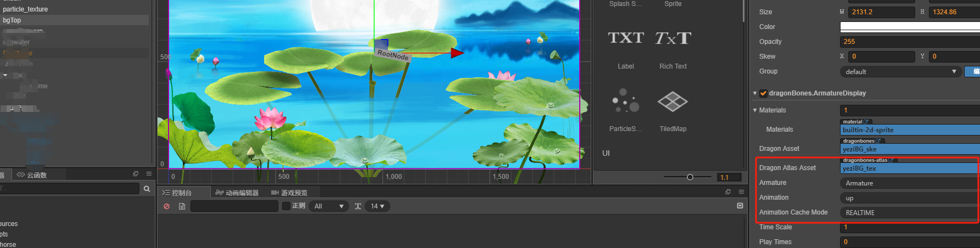Click the Size W field 2131.2
The image size is (980, 248).
(882, 12)
